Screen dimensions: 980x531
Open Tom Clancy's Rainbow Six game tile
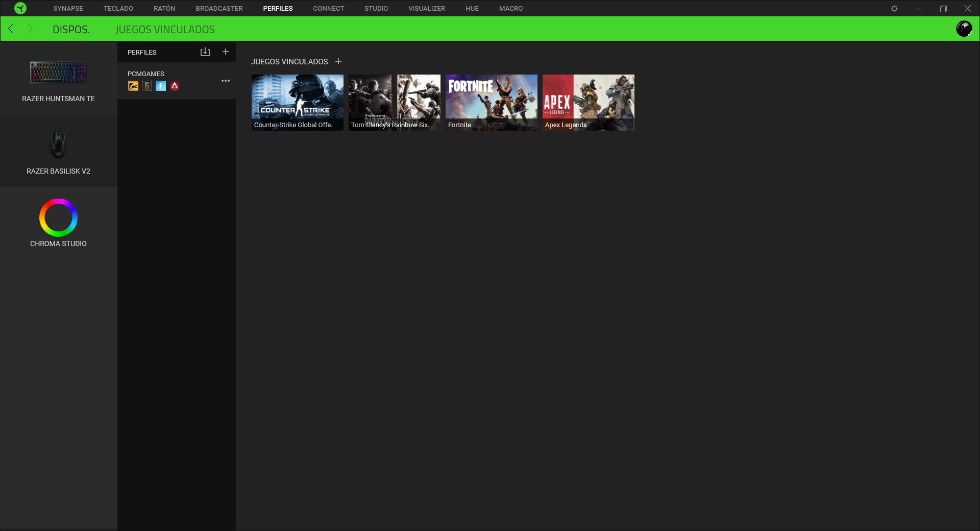point(395,103)
